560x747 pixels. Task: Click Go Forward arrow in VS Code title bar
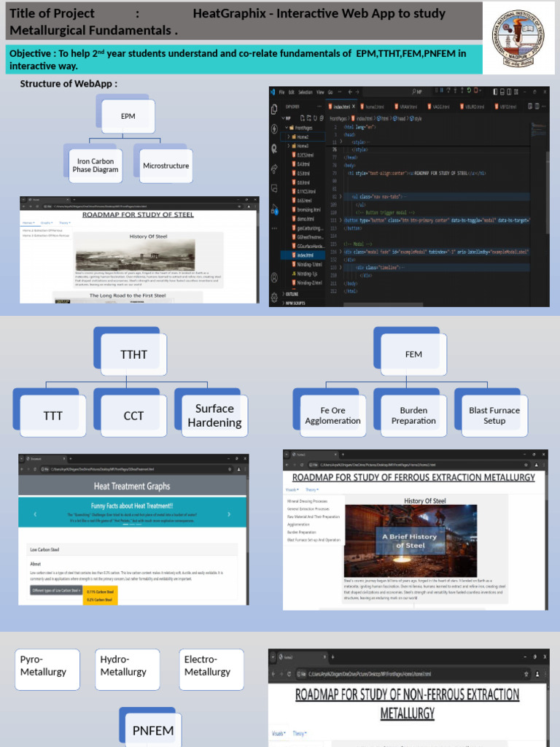pyautogui.click(x=357, y=92)
